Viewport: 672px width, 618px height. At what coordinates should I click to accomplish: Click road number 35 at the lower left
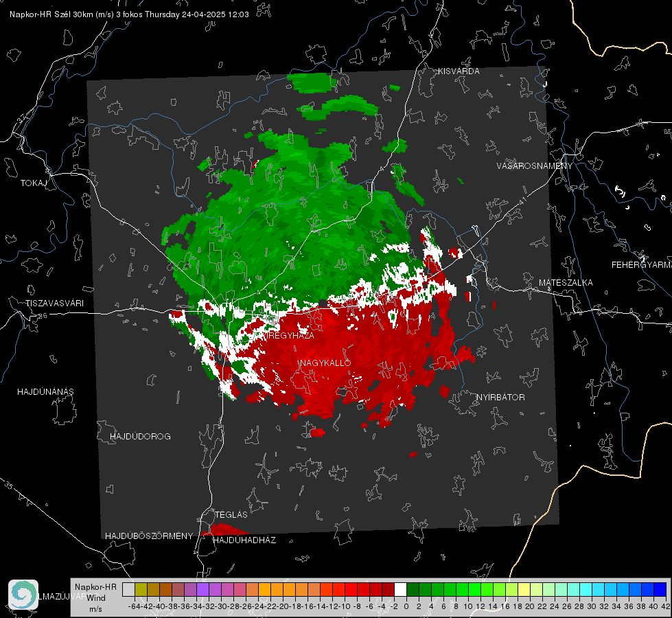point(9,485)
